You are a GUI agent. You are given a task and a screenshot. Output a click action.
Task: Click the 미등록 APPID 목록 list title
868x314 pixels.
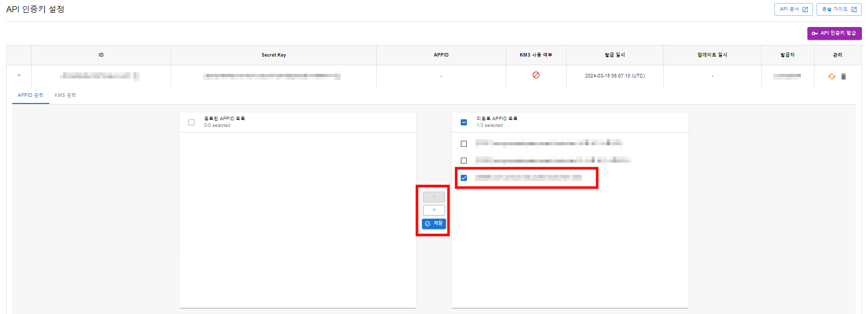coord(497,118)
